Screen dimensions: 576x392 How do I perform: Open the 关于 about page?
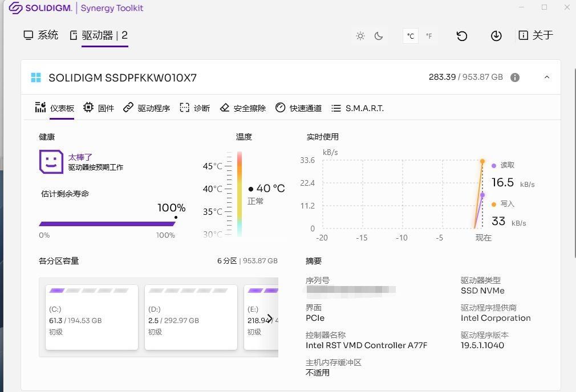tap(536, 35)
